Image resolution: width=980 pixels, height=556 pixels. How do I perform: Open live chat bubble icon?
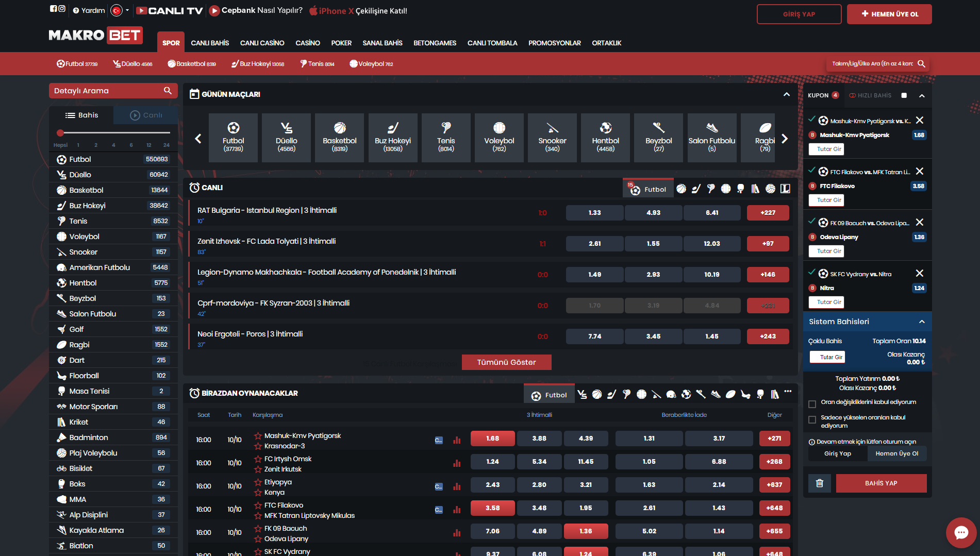pyautogui.click(x=961, y=532)
